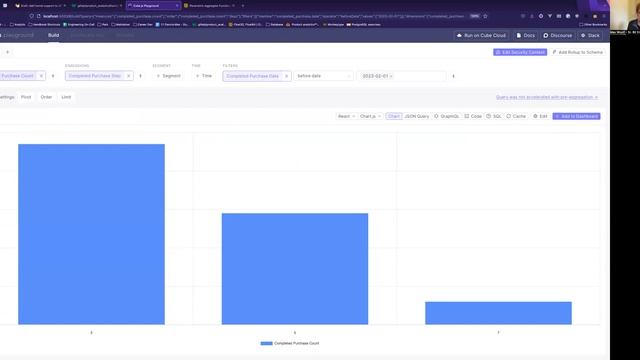640x360 pixels.
Task: Open the Docs link in header
Action: tap(526, 36)
